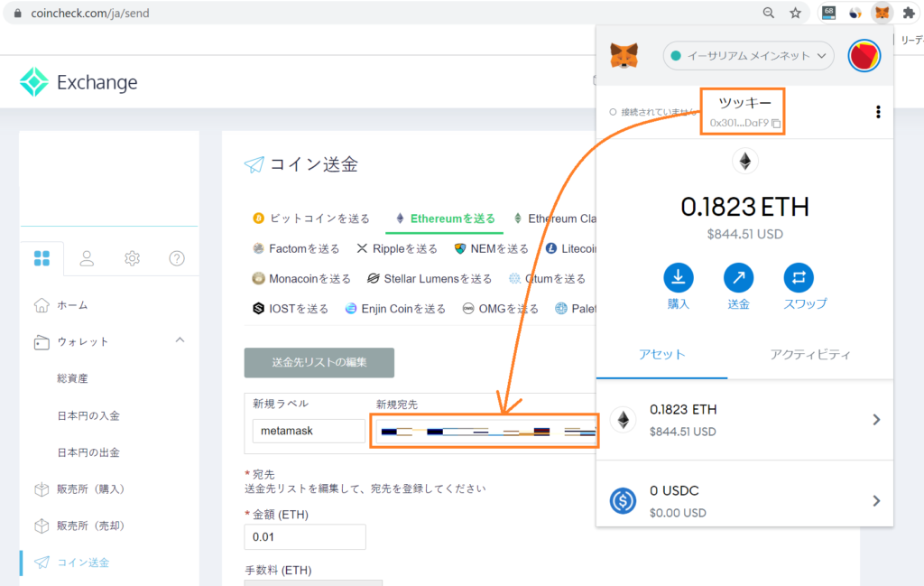Click the 0.1823 ETH main balance
The height and width of the screenshot is (586, 924).
point(744,207)
